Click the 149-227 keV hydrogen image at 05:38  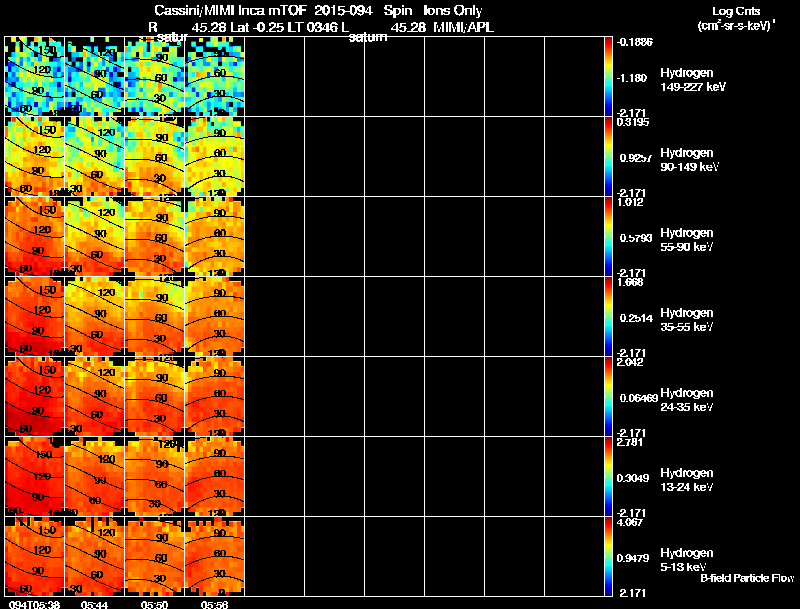click(35, 77)
